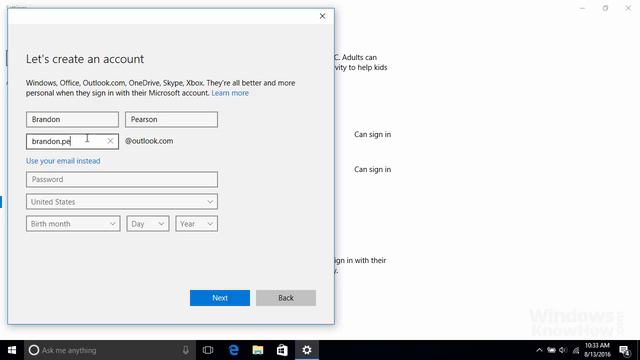Viewport: 640px width, 360px height.
Task: Click the volume tray icon
Action: (563, 350)
